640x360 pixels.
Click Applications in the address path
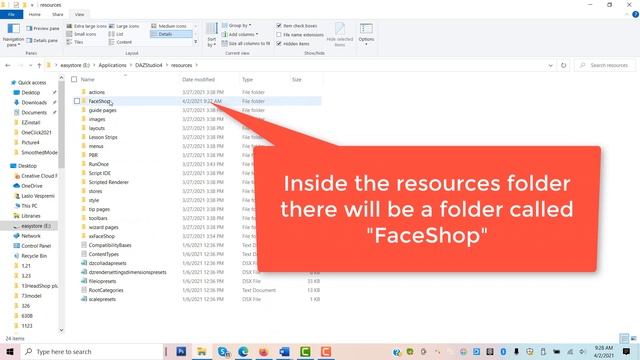(x=112, y=65)
